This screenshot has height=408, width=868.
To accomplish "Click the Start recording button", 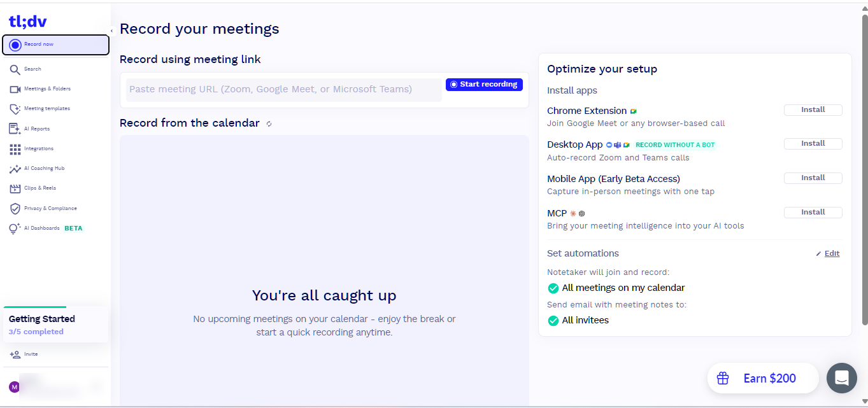I will (x=484, y=85).
